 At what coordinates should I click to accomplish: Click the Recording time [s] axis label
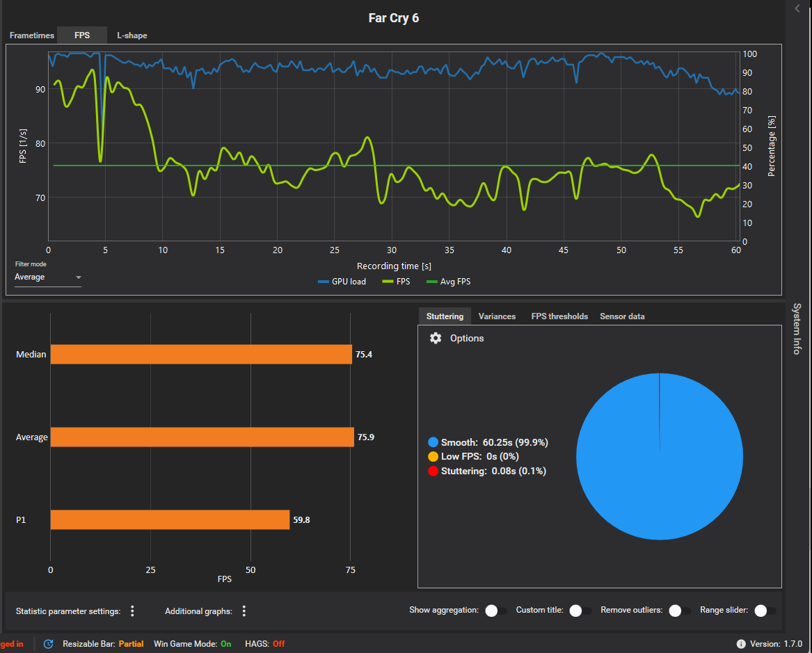pyautogui.click(x=394, y=266)
